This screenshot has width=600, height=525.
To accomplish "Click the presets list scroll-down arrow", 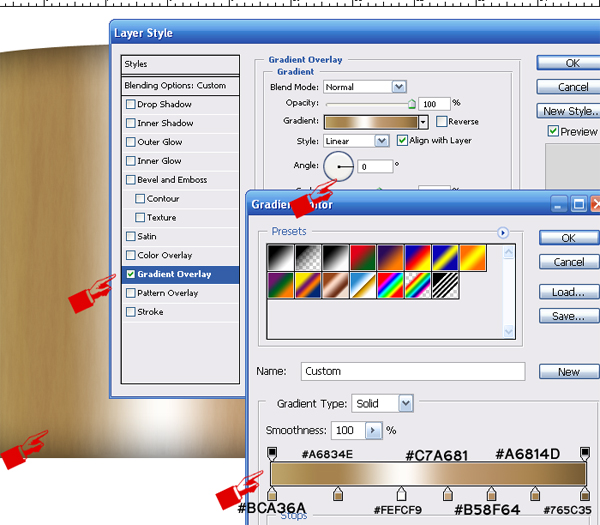I will click(509, 331).
